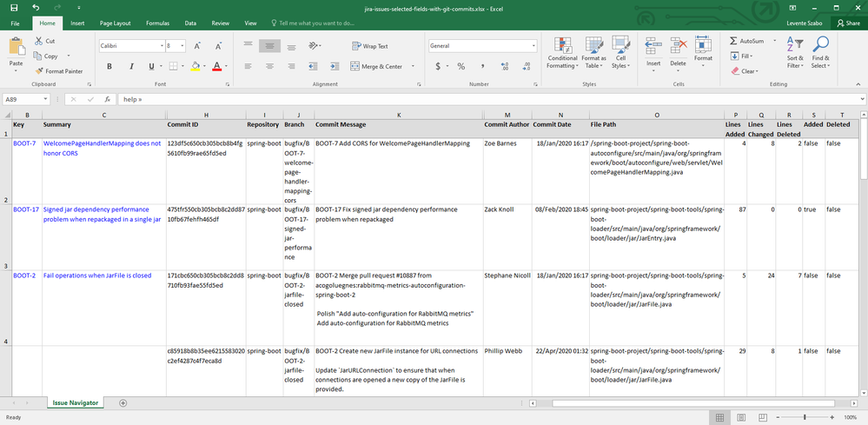Click the Share button
The width and height of the screenshot is (868, 425).
coord(849,23)
